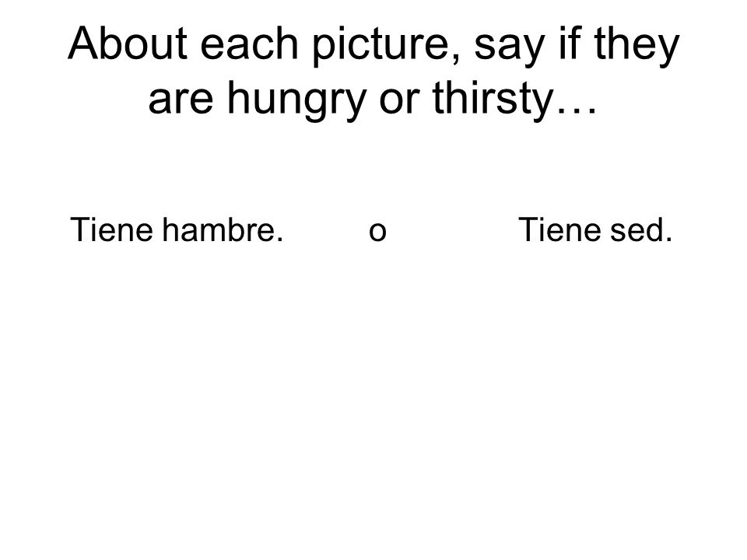Click the period after "sed"
The image size is (747, 560).
point(668,240)
